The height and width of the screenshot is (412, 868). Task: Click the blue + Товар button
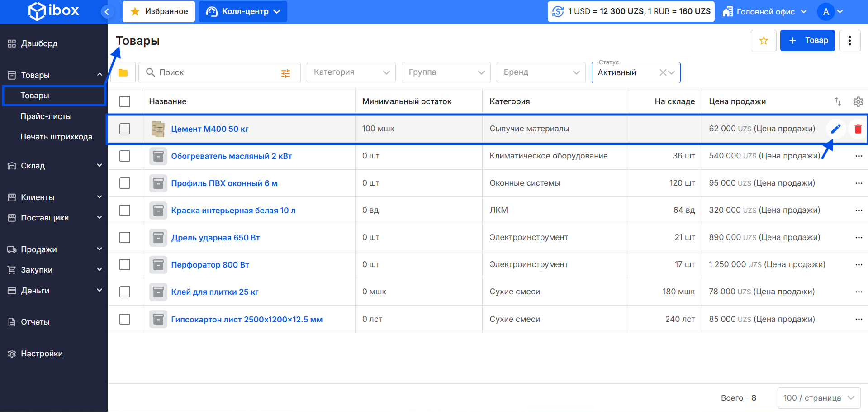[x=807, y=41]
